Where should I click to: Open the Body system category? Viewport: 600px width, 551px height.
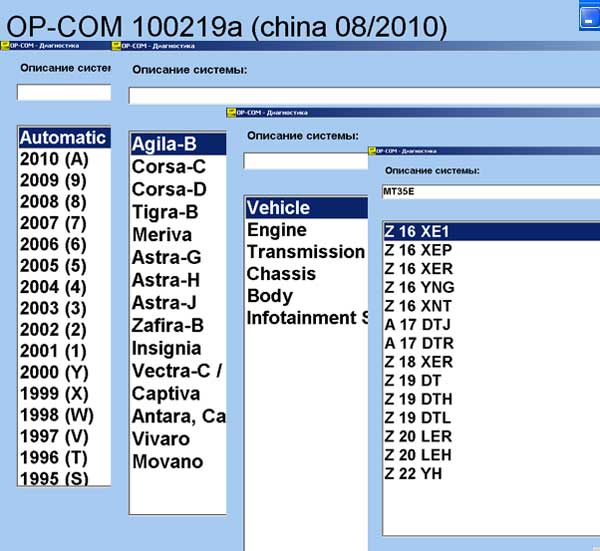click(x=270, y=296)
